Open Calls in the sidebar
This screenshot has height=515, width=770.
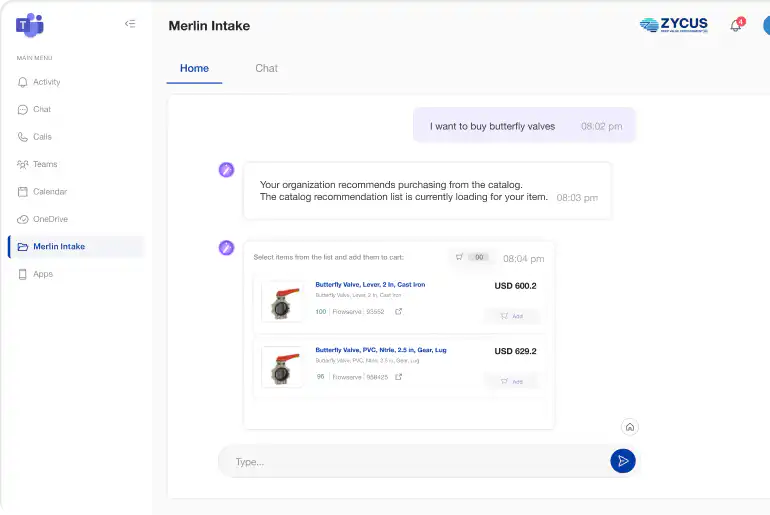point(42,137)
